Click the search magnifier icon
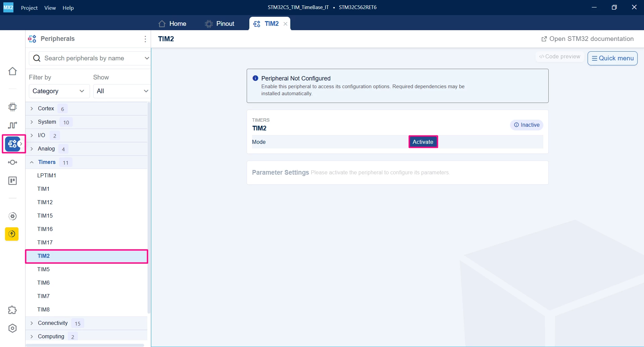The width and height of the screenshot is (644, 347). 37,58
